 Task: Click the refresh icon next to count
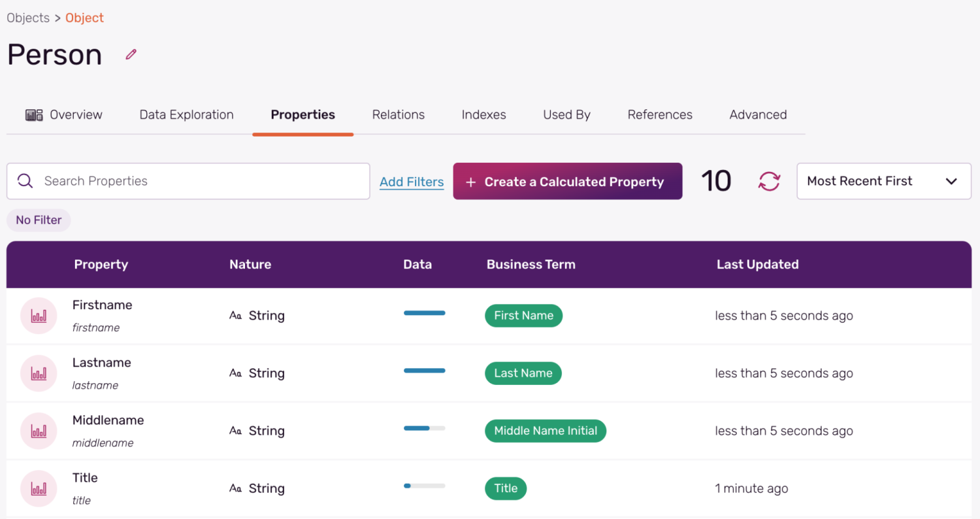(x=769, y=181)
